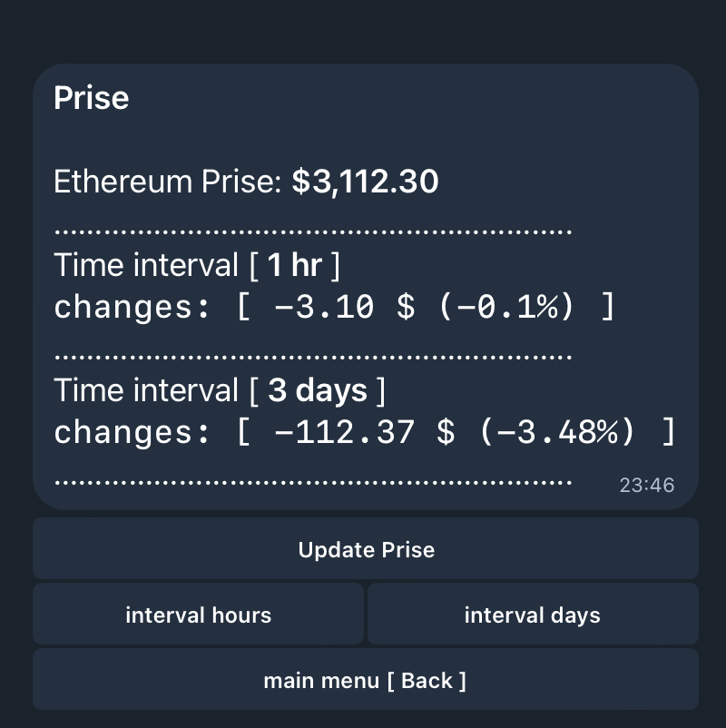The image size is (726, 728).
Task: Click the bold 3 days interval value
Action: coord(318,391)
